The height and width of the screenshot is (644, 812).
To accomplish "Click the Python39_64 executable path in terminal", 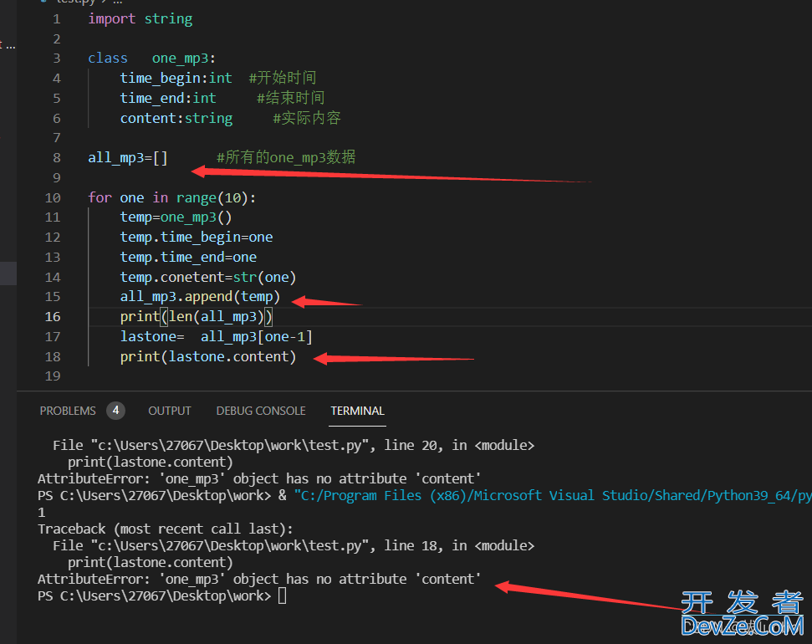I will click(x=552, y=495).
